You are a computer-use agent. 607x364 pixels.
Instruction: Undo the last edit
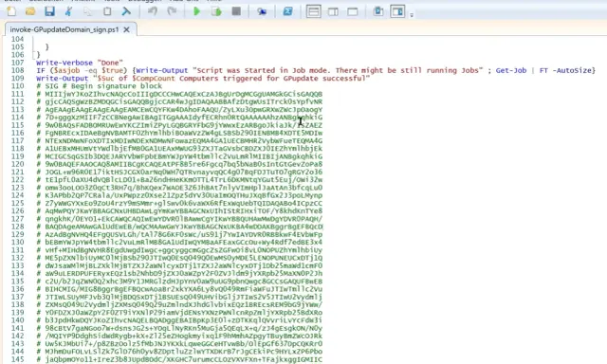point(153,11)
